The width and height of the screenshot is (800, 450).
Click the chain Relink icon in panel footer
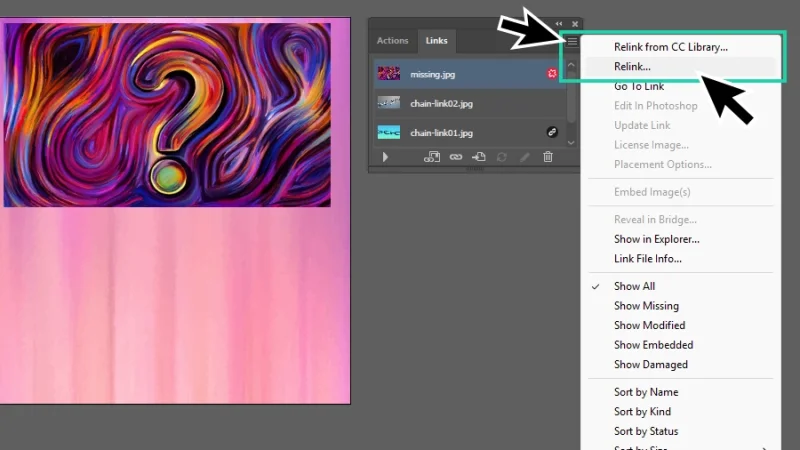(456, 157)
